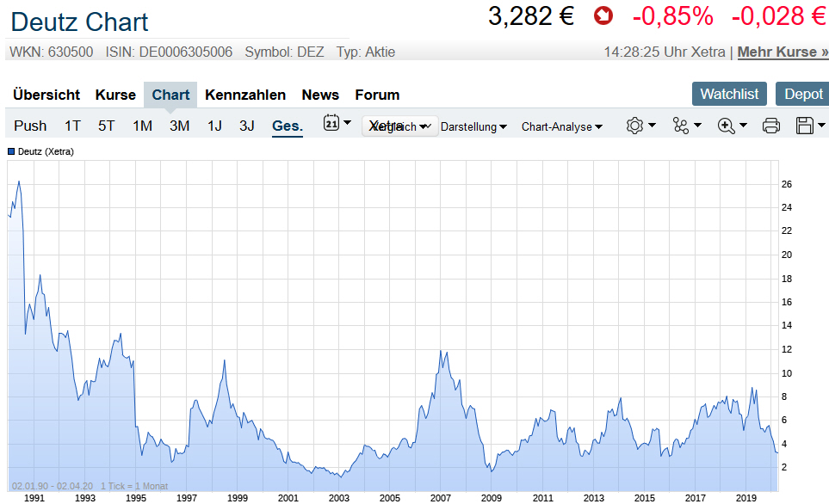The width and height of the screenshot is (829, 504).
Task: Expand the arrow beside the calendar icon
Action: coord(348,123)
